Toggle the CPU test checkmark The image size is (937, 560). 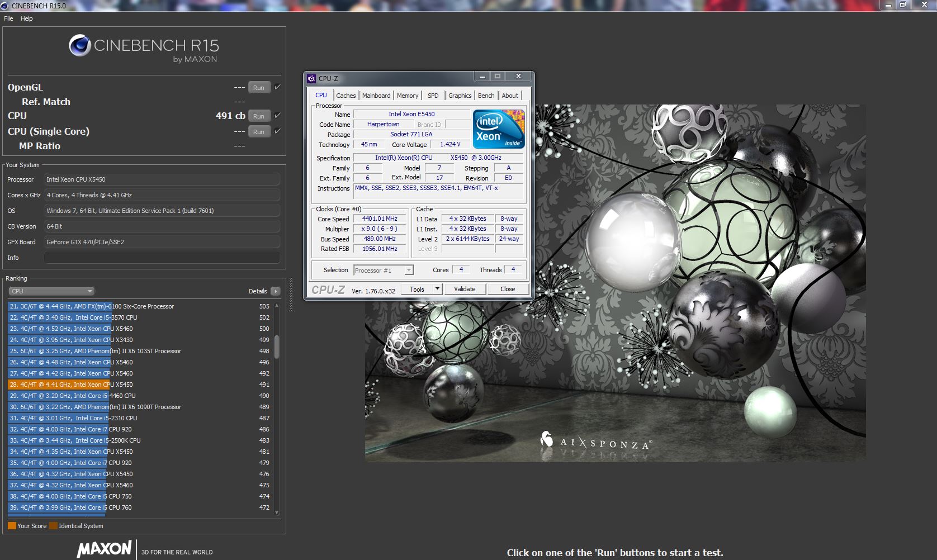coord(278,116)
